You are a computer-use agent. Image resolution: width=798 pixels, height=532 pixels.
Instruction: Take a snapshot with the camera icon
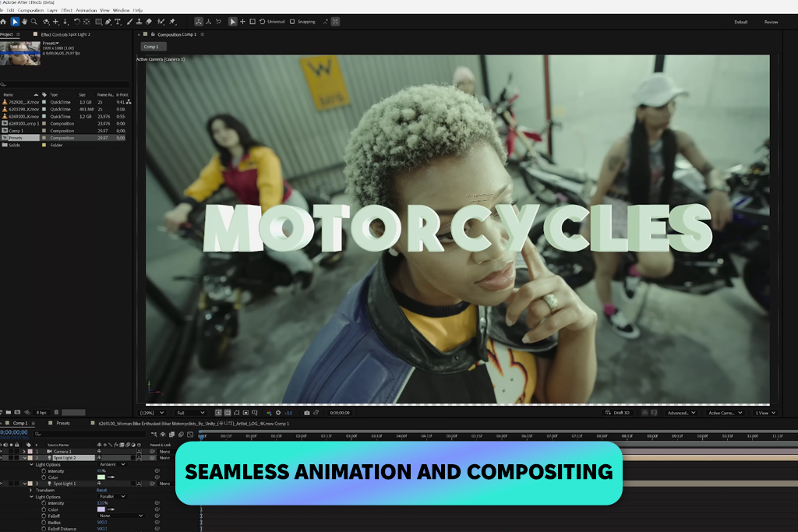[x=307, y=413]
